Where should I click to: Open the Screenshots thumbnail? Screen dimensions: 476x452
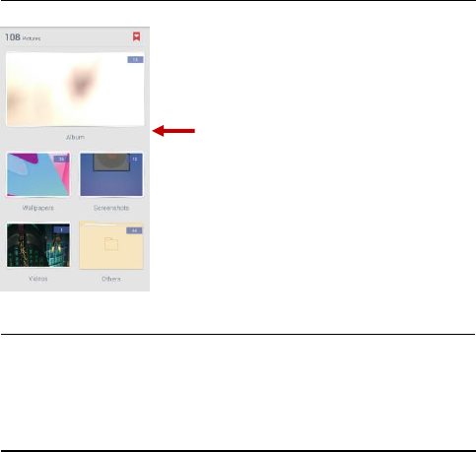pos(111,174)
